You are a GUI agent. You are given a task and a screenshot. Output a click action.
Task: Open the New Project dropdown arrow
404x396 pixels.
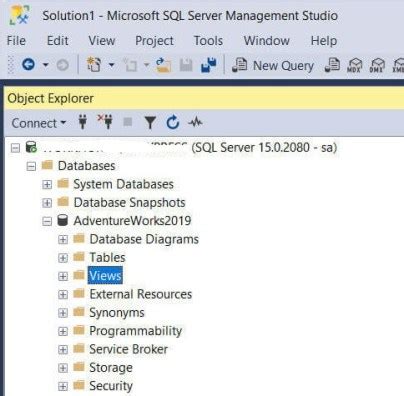112,65
